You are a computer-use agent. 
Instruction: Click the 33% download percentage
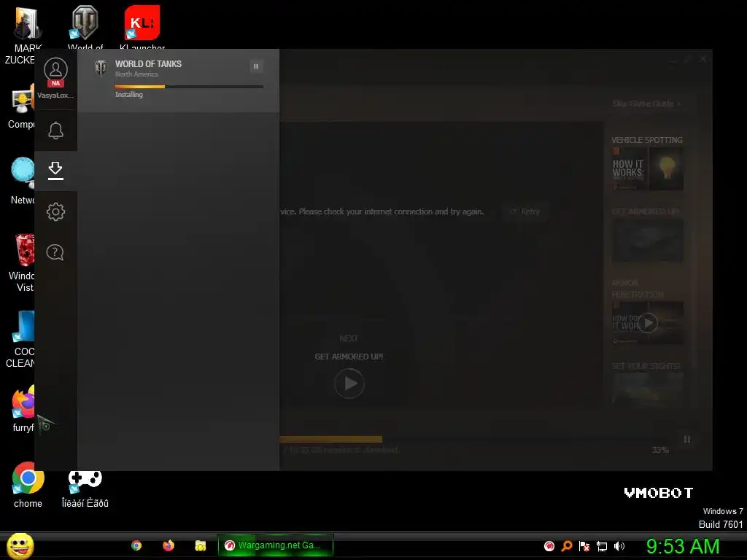click(660, 450)
